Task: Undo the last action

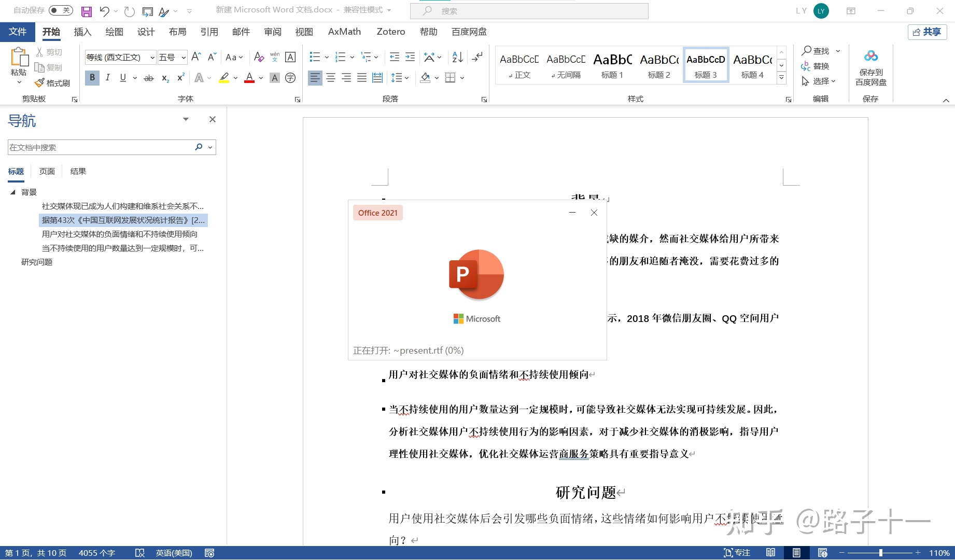Action: coord(104,11)
